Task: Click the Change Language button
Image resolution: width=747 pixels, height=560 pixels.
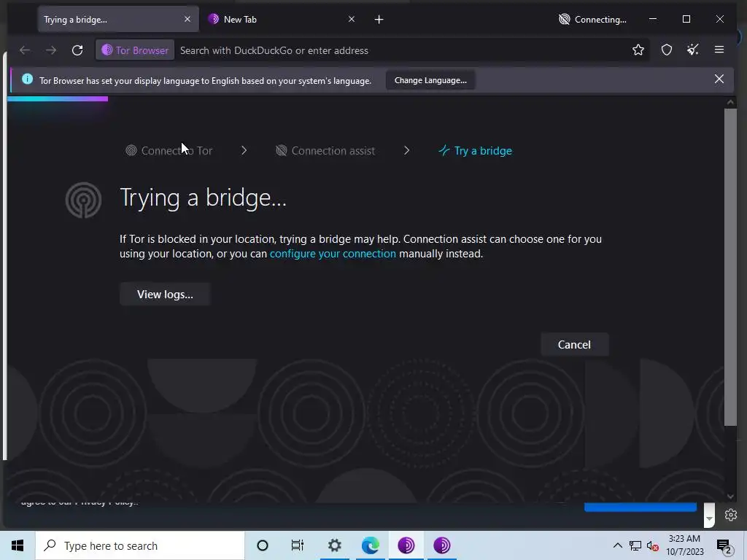Action: [x=430, y=80]
